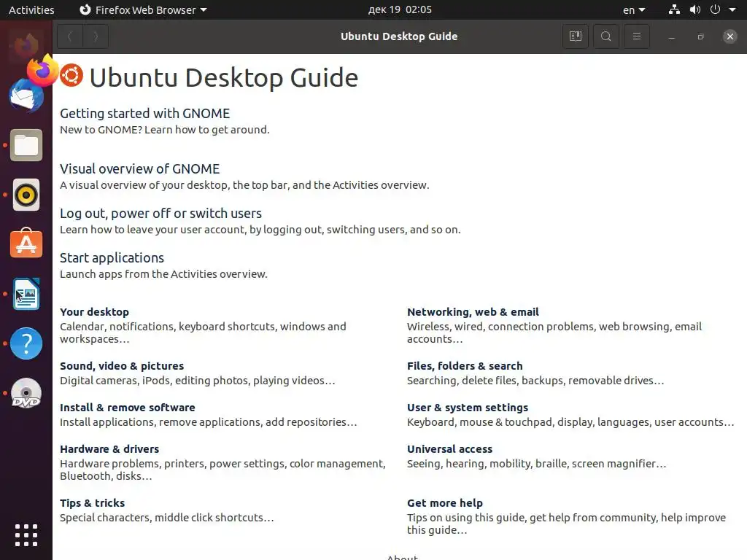Open Networking, web & email topic
This screenshot has width=747, height=560.
(x=473, y=312)
